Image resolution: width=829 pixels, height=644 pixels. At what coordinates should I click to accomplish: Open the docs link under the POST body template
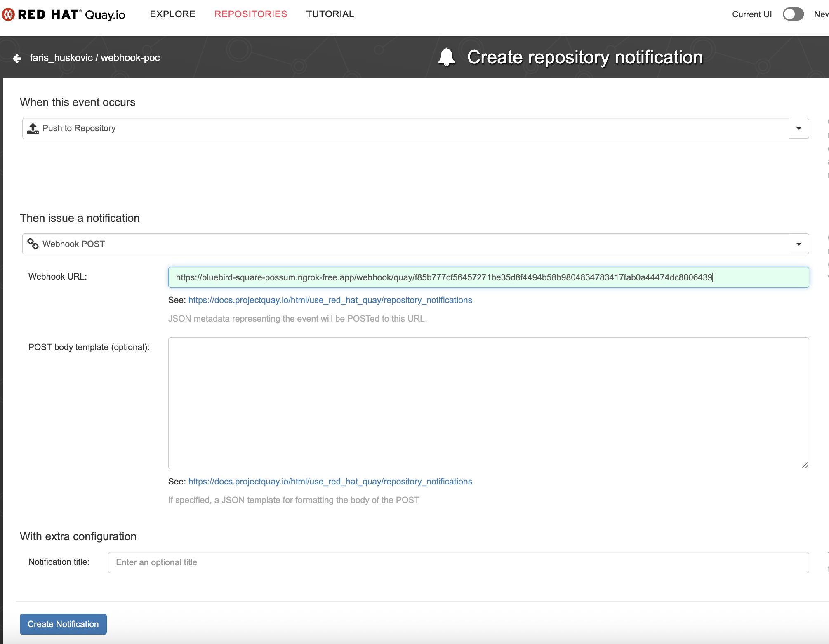point(330,481)
